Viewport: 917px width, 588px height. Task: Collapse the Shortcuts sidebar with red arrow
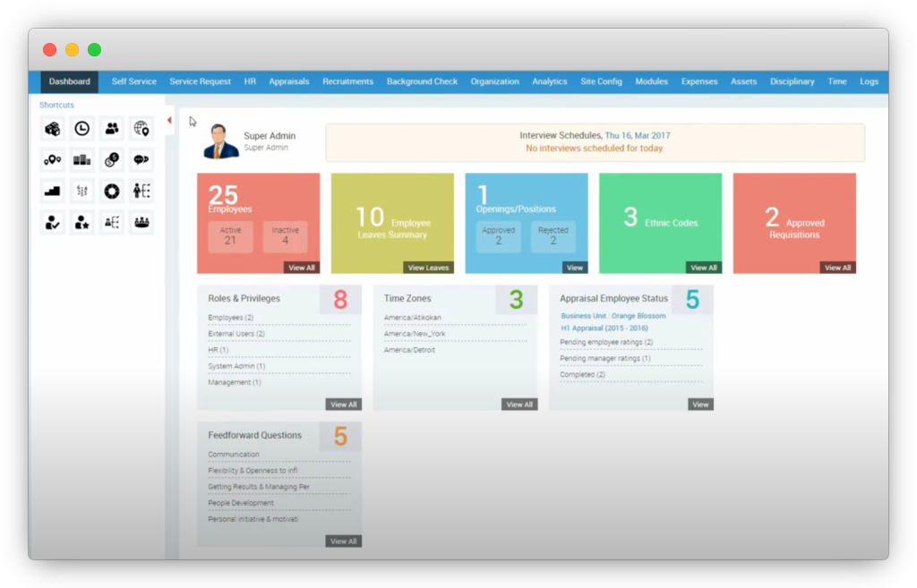point(169,121)
